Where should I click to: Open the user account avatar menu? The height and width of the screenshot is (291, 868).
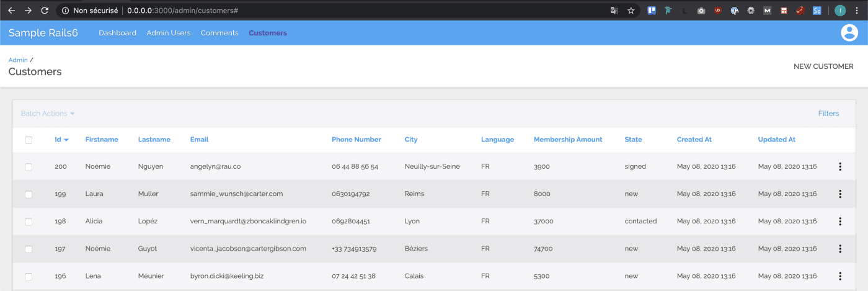(x=849, y=32)
